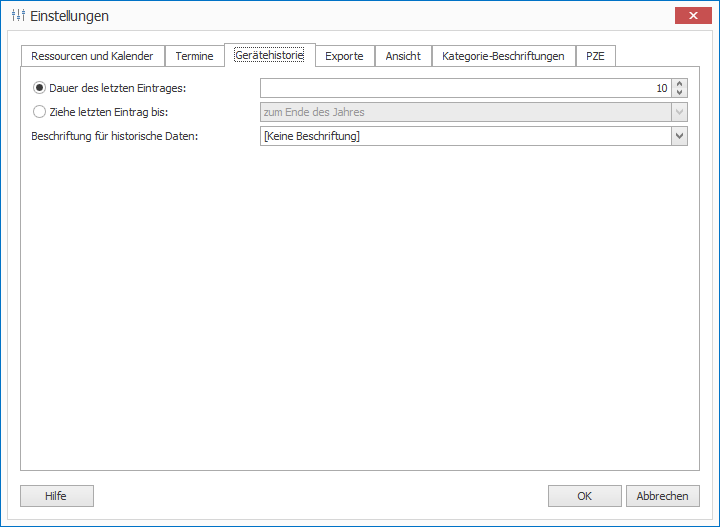This screenshot has height=527, width=720.
Task: Go to the Exporte tab
Action: point(345,56)
